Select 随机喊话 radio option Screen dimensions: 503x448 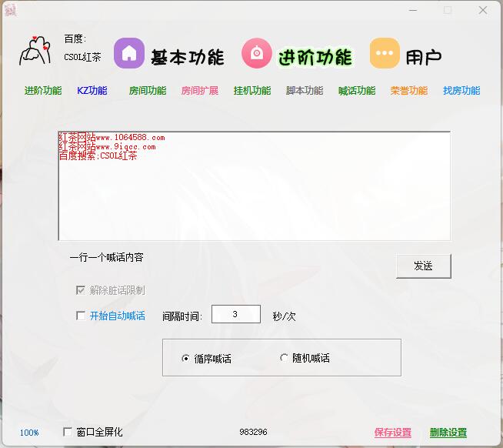click(x=284, y=358)
